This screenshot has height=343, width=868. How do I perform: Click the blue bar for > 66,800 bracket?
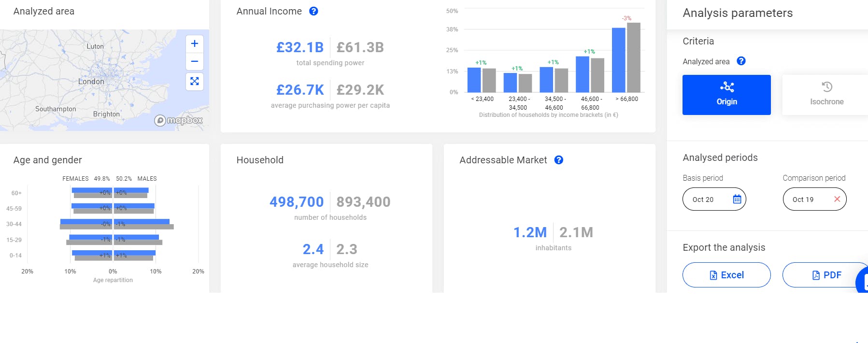(618, 60)
